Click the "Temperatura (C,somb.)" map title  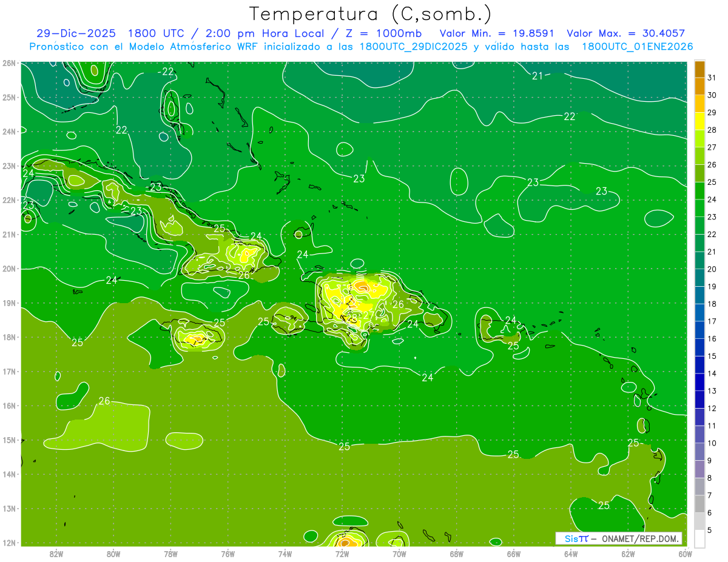(371, 14)
